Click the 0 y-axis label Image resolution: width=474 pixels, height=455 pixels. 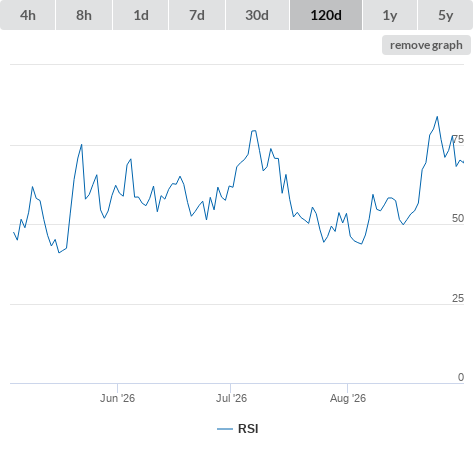[461, 377]
